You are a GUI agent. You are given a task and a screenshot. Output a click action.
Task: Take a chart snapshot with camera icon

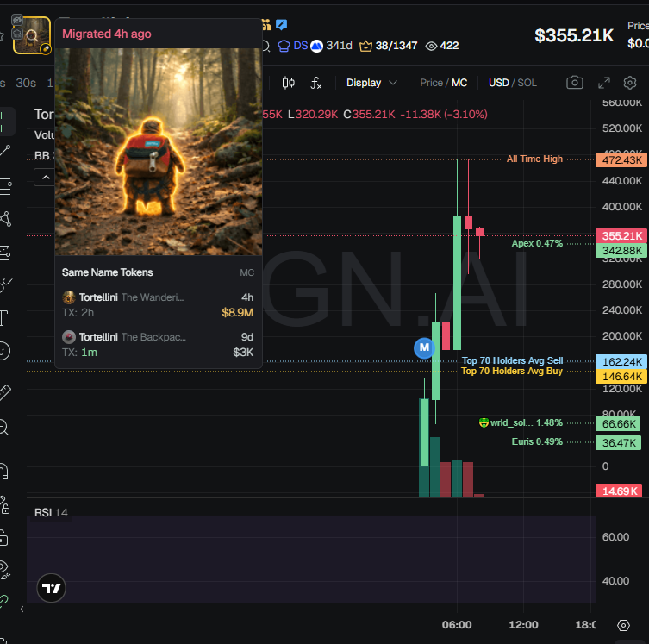coord(575,83)
